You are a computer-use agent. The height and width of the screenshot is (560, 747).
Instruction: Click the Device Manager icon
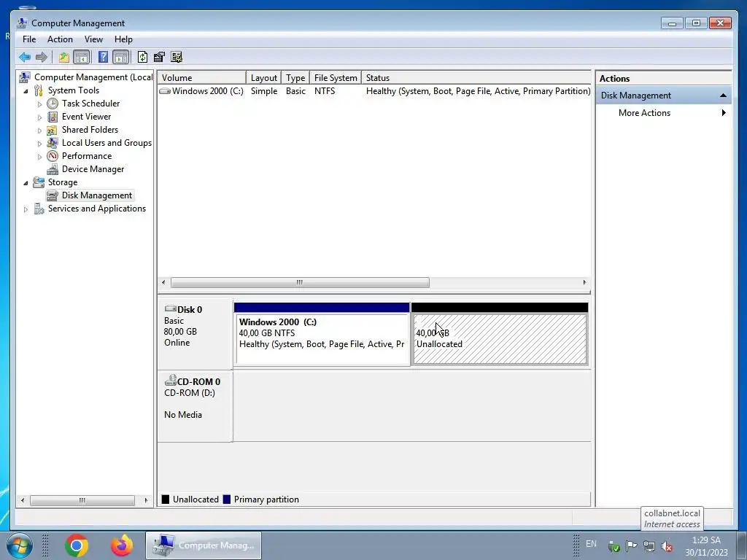click(x=53, y=169)
